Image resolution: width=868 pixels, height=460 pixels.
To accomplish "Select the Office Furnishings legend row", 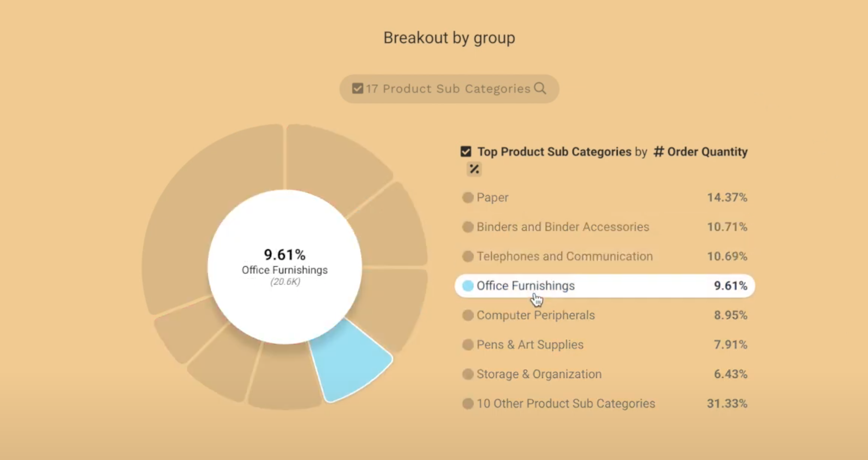I will pos(526,286).
